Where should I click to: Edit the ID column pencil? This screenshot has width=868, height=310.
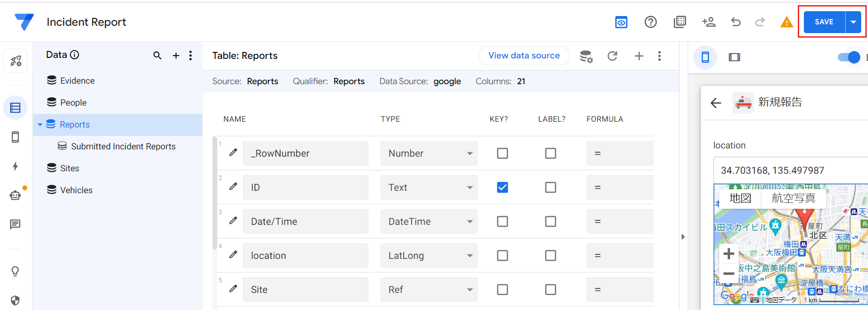click(233, 186)
